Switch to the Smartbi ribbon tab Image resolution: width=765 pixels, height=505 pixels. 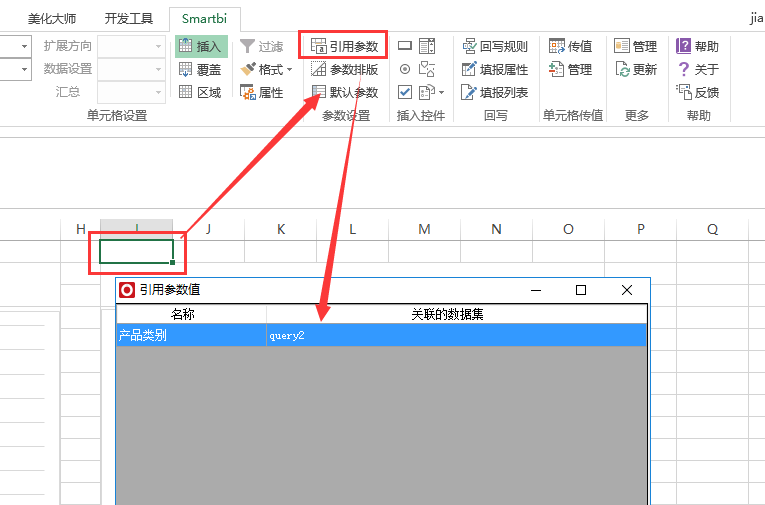pos(204,19)
